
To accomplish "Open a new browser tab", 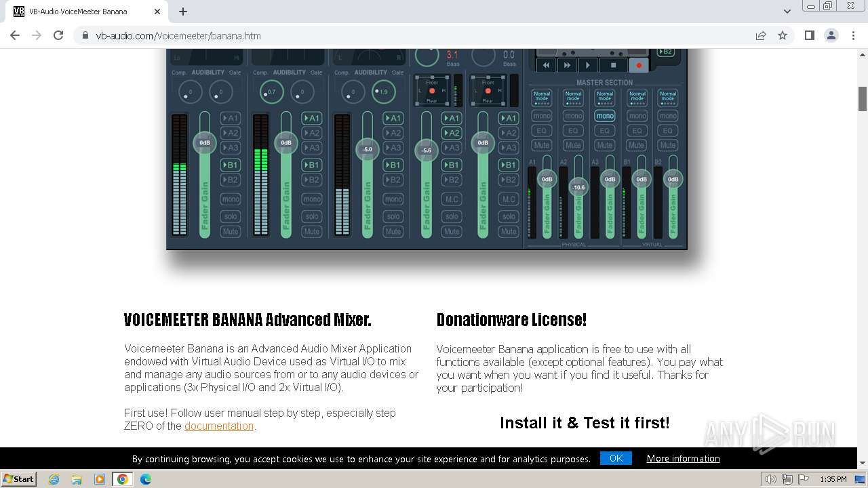I will [183, 12].
